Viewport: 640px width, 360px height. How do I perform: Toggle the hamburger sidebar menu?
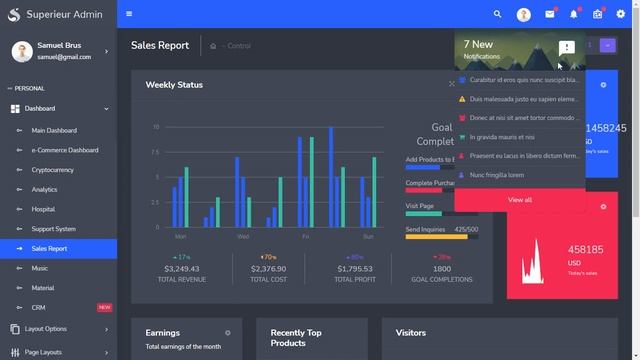tap(129, 14)
